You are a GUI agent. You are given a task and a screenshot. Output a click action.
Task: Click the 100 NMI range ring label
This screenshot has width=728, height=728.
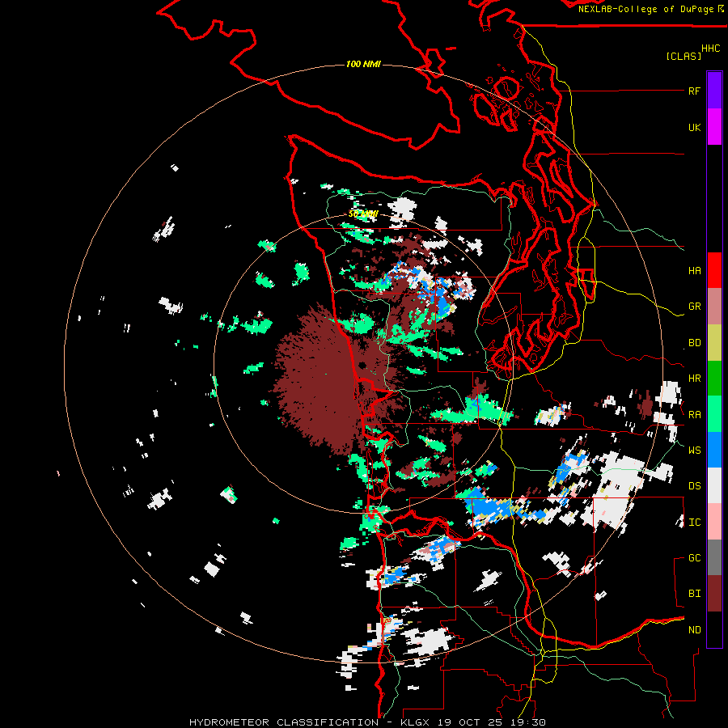click(x=363, y=64)
